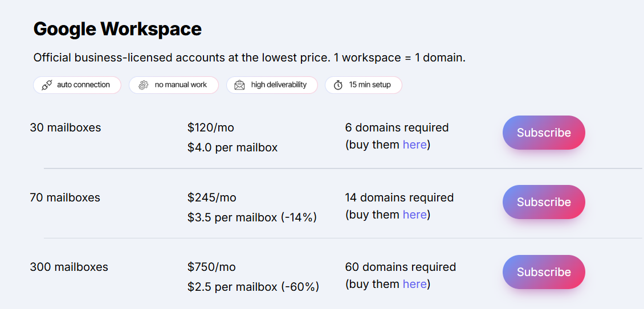Click '60 domains required' text
The height and width of the screenshot is (309, 644).
[x=401, y=267]
